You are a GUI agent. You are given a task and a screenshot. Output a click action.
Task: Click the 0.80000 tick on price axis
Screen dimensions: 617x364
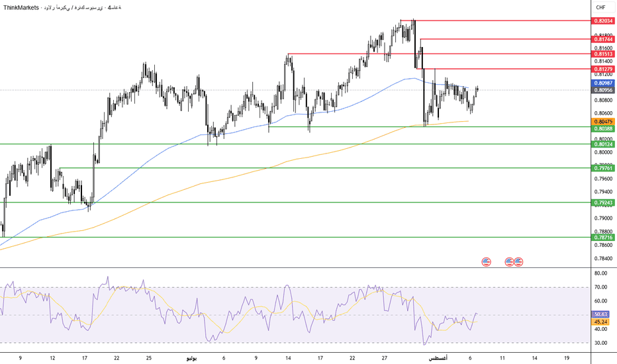[603, 152]
